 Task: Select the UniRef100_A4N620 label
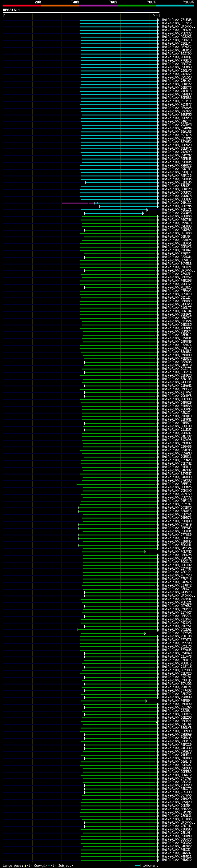click(x=176, y=860)
